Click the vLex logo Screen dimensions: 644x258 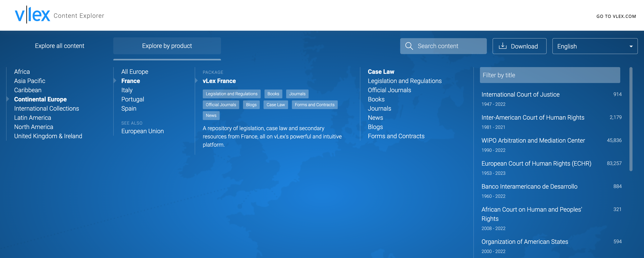pyautogui.click(x=33, y=15)
